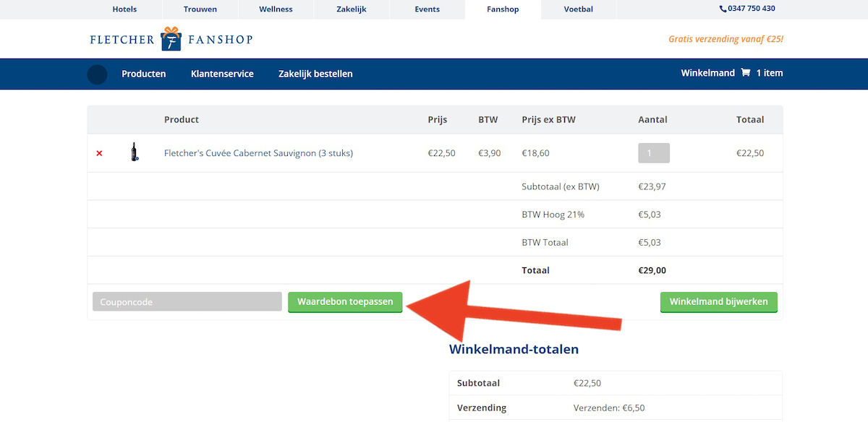The height and width of the screenshot is (422, 868).
Task: Click the €3,90 BTW cell
Action: pyautogui.click(x=490, y=153)
